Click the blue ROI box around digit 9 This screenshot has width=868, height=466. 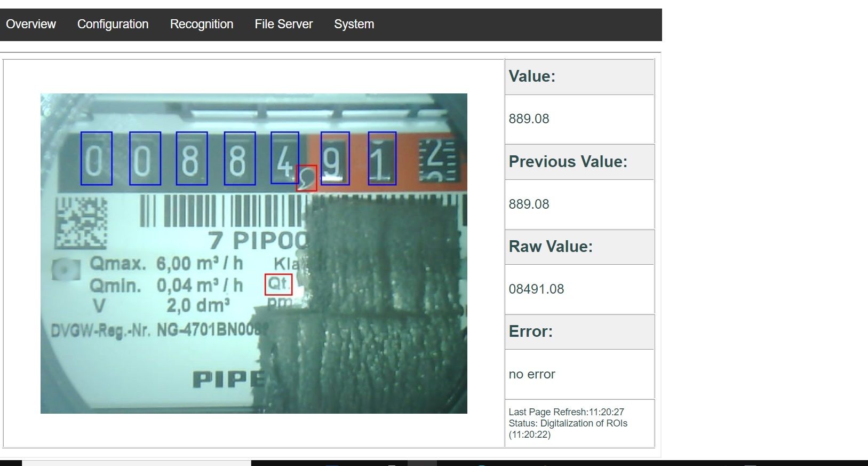[x=335, y=158]
